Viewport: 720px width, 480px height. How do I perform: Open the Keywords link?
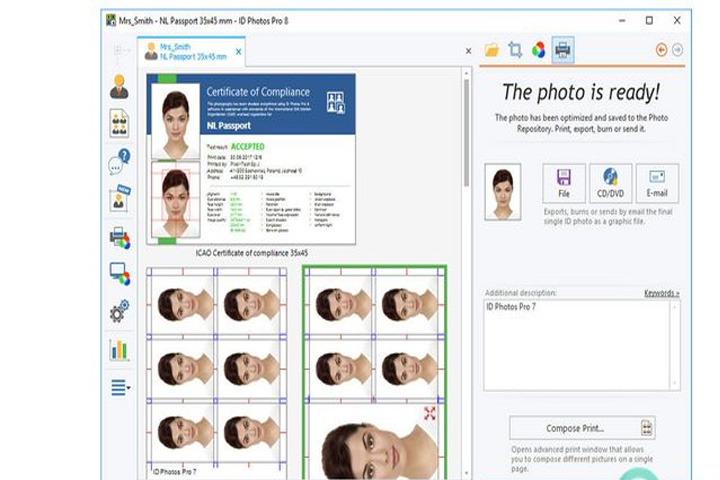[661, 293]
